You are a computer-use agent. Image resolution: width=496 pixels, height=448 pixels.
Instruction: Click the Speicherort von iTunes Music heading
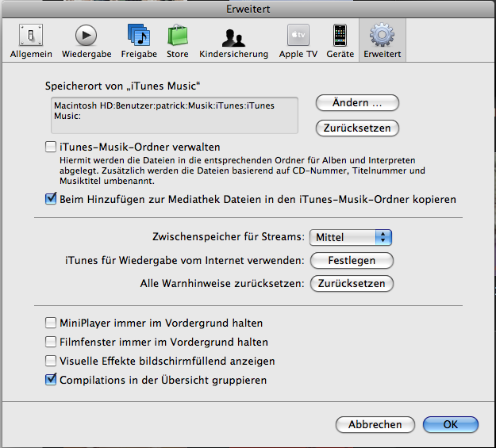pos(123,86)
